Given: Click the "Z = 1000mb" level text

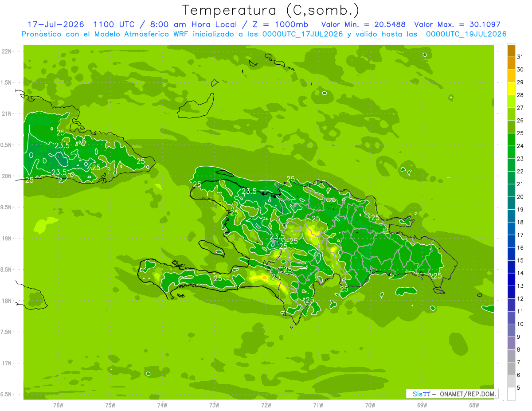Looking at the screenshot, I should point(279,24).
